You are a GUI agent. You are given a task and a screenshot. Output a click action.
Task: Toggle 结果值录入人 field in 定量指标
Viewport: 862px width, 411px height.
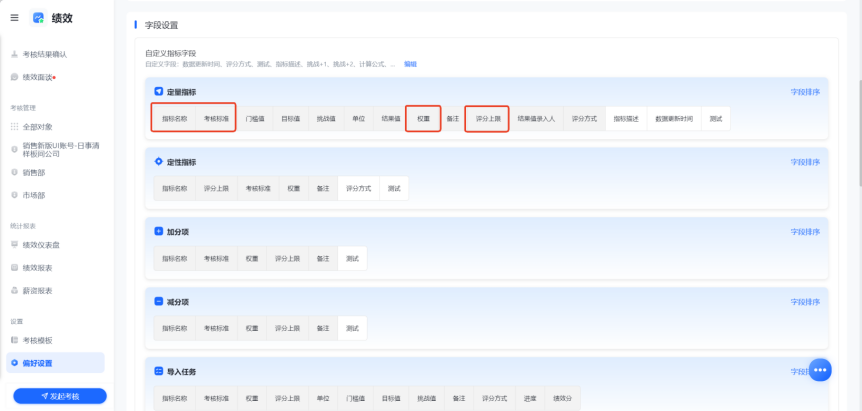pos(537,119)
